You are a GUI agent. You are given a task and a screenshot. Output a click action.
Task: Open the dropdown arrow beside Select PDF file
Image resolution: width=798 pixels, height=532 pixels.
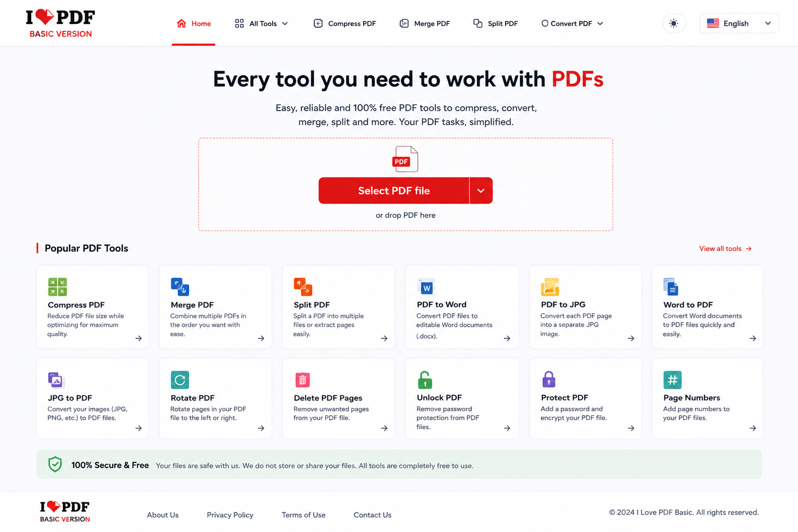point(481,191)
